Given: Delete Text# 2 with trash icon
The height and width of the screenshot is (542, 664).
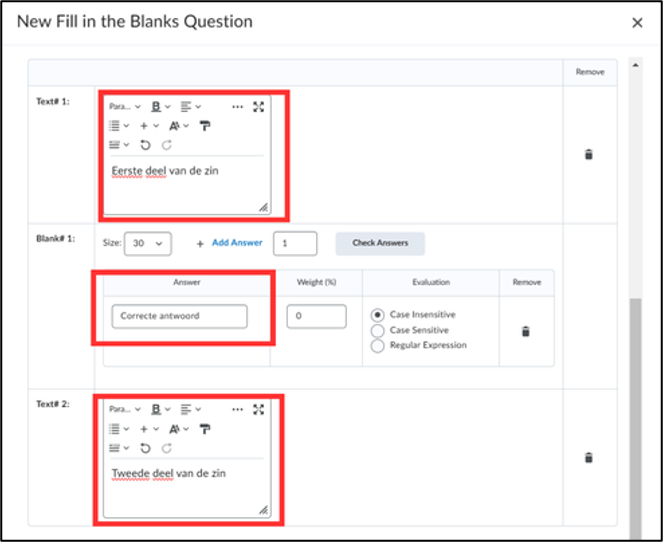Looking at the screenshot, I should click(589, 458).
